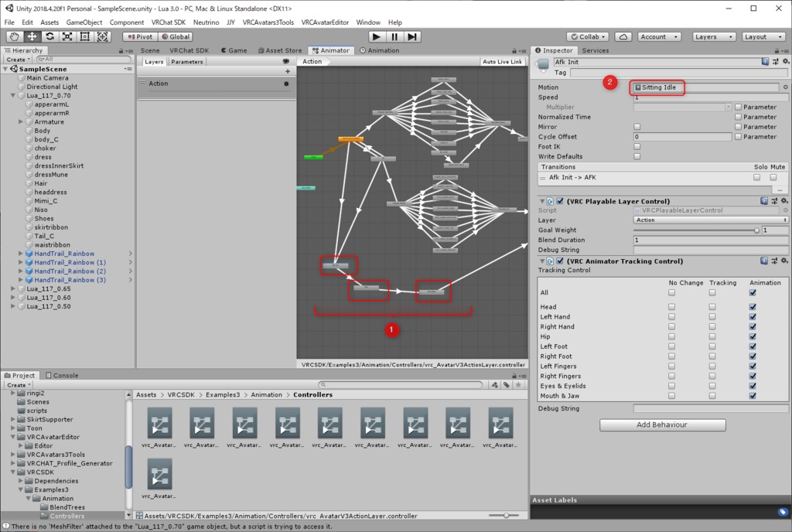
Task: Open the Layers dropdown in toolbar
Action: point(713,37)
